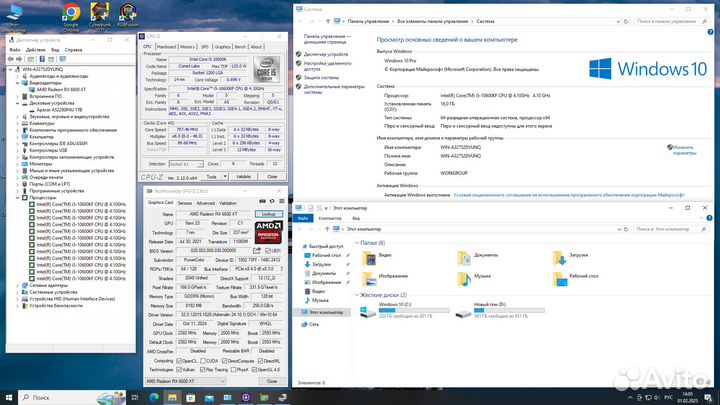The height and width of the screenshot is (405, 720).
Task: Click GPU-Z refresh icon
Action: tap(272, 202)
